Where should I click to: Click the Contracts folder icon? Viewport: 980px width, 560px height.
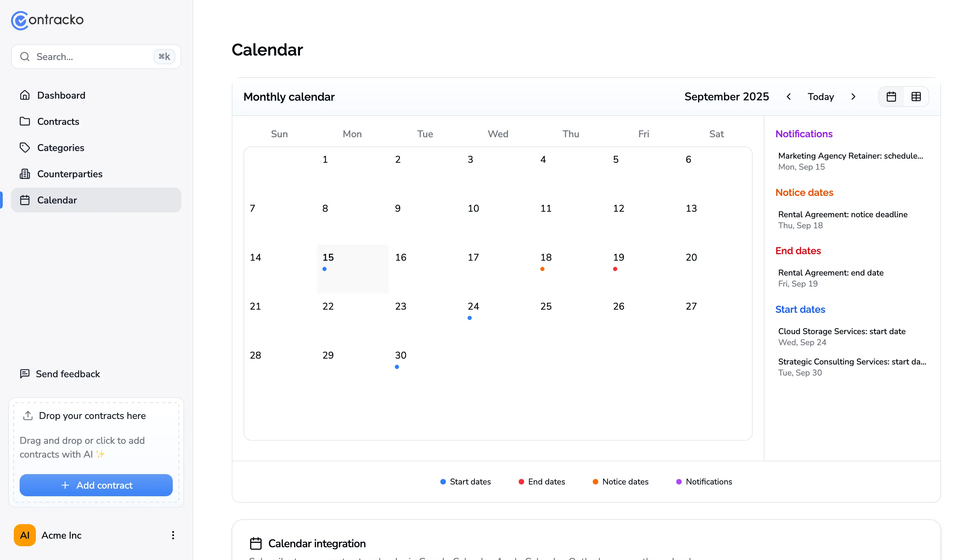(x=25, y=121)
